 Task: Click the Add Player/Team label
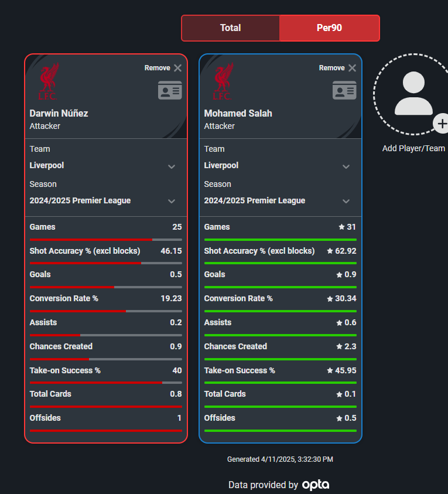413,148
